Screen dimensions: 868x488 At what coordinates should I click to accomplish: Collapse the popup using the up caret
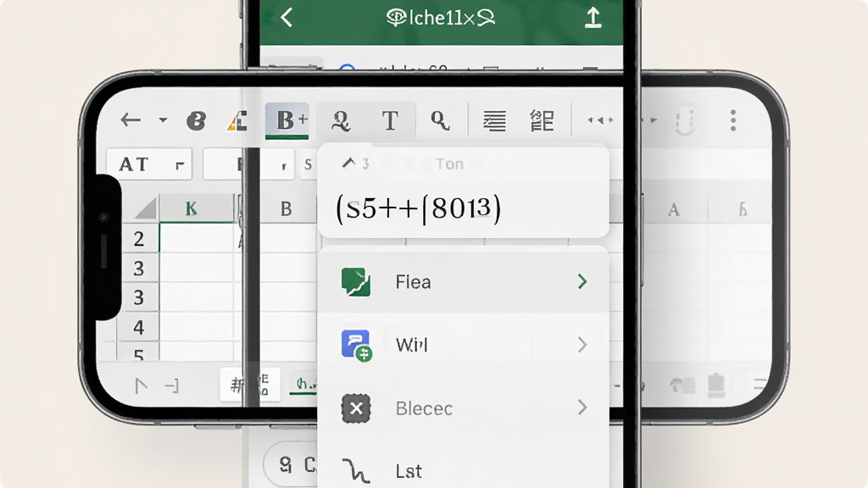(x=348, y=163)
